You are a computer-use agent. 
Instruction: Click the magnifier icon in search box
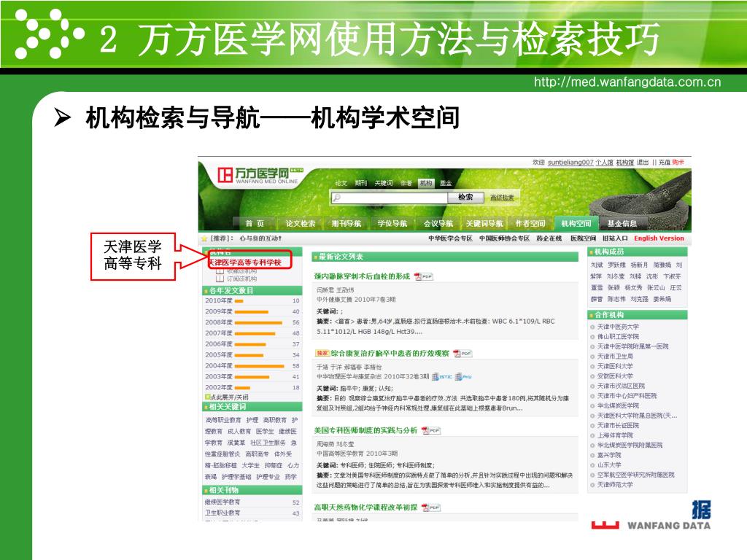(336, 197)
